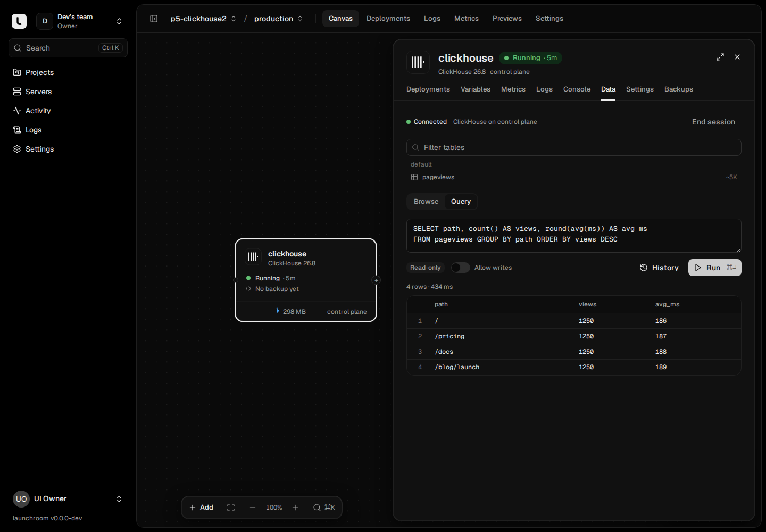Click the /pricing result row
The height and width of the screenshot is (532, 766).
coord(574,336)
